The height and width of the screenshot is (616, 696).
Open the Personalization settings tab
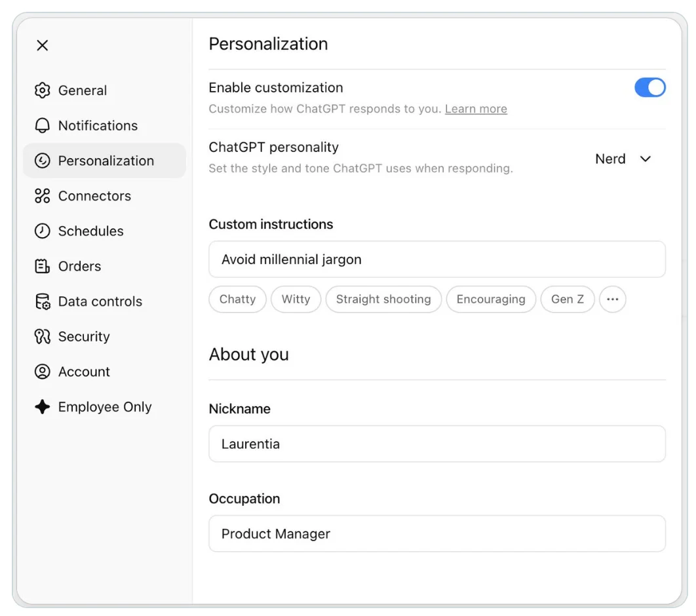click(105, 161)
